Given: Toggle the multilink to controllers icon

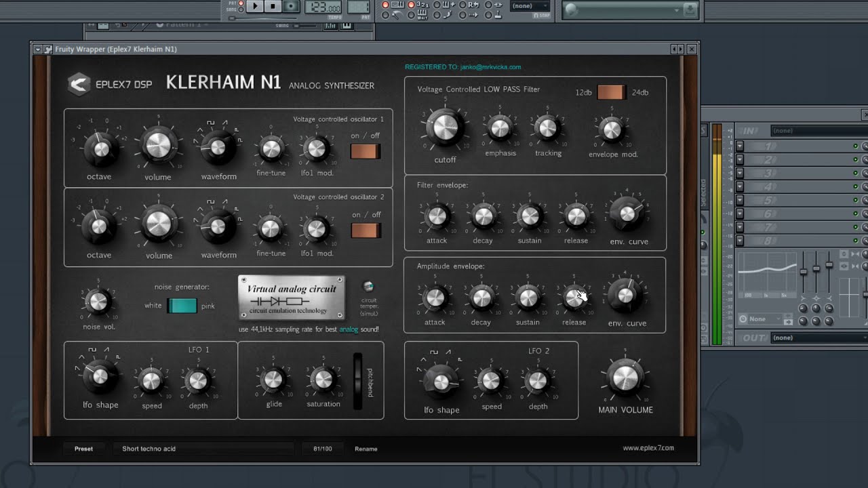Looking at the screenshot, I should (x=498, y=15).
